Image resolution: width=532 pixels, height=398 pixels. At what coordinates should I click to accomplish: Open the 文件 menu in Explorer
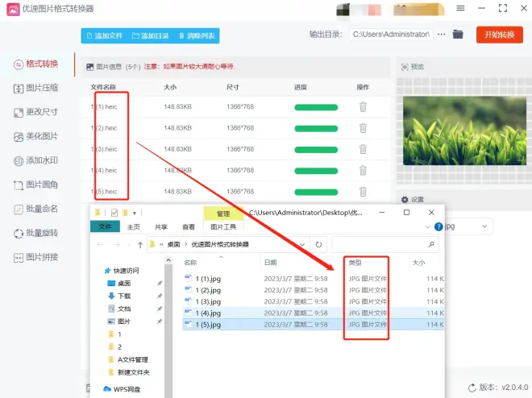(105, 227)
